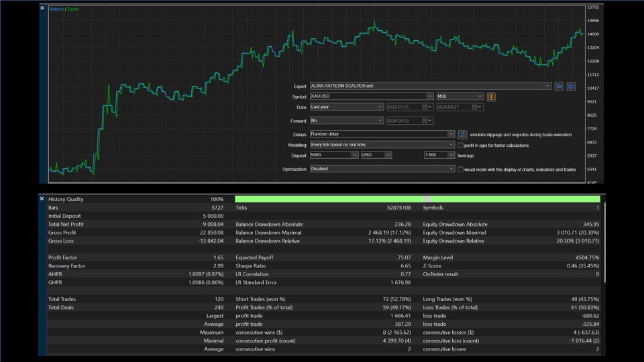Select the OnTester result value 0
The height and width of the screenshot is (362, 644).
pos(598,274)
